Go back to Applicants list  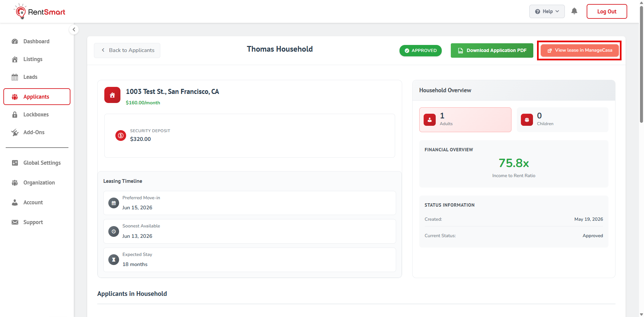point(127,50)
